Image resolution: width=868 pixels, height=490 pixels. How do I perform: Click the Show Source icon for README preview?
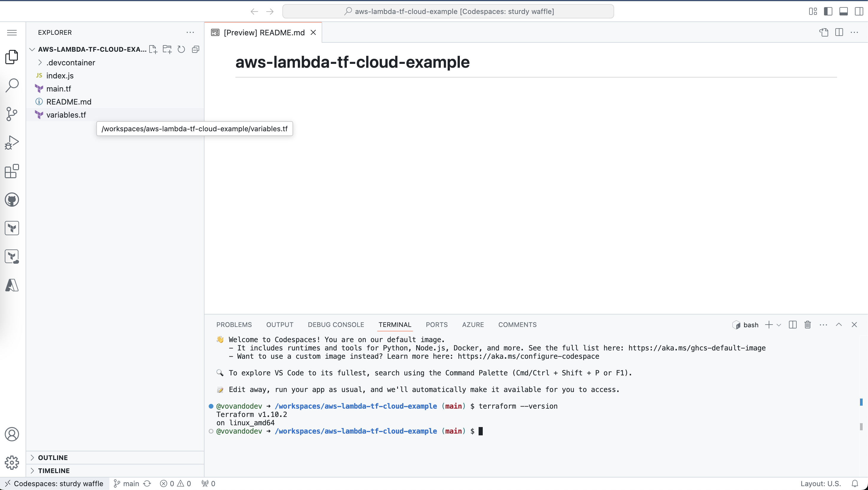[x=823, y=32]
